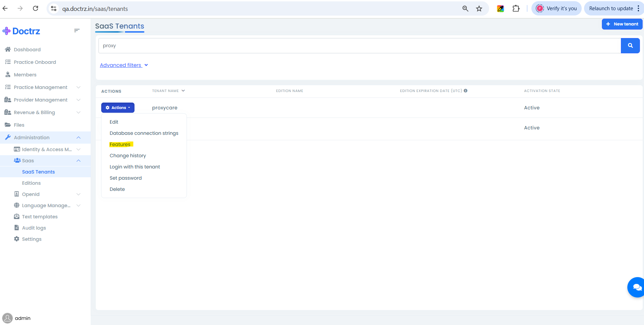Open the chat support bubble icon
Viewport: 644px width, 325px height.
636,287
